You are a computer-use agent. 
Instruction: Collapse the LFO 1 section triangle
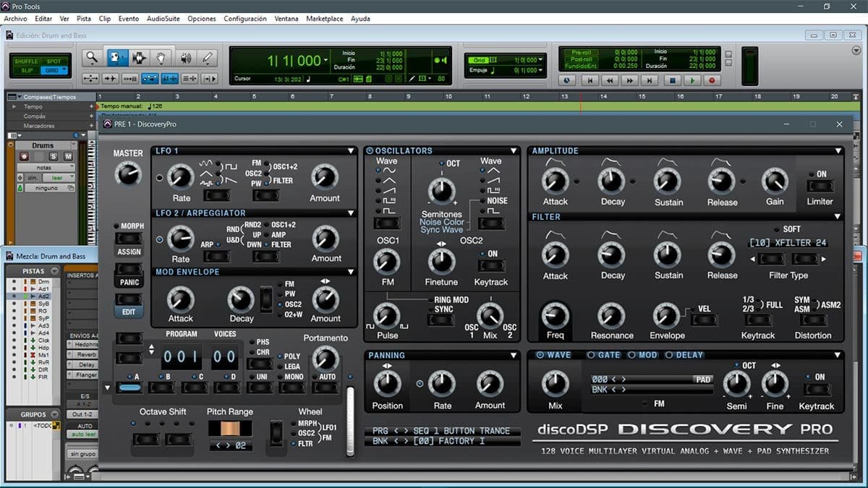click(351, 151)
